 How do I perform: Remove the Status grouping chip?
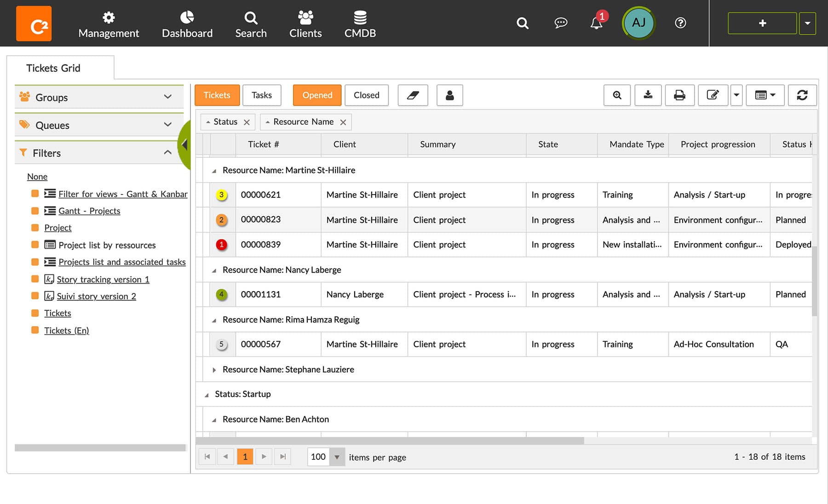[x=247, y=122]
